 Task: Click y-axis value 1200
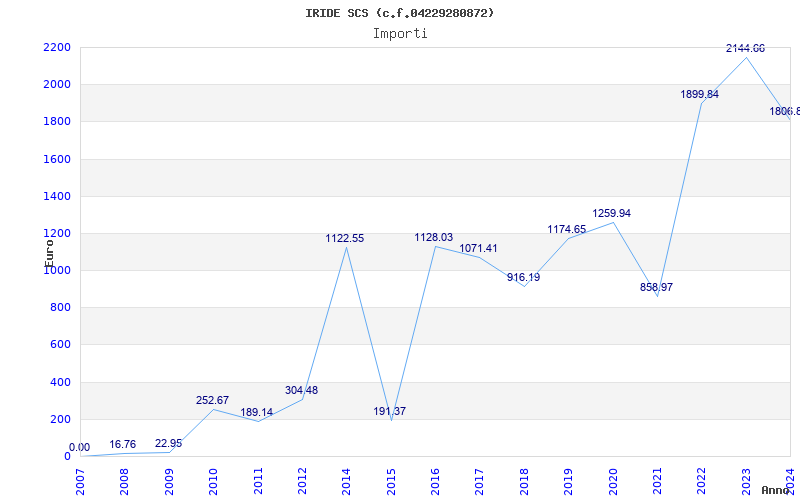coord(57,234)
